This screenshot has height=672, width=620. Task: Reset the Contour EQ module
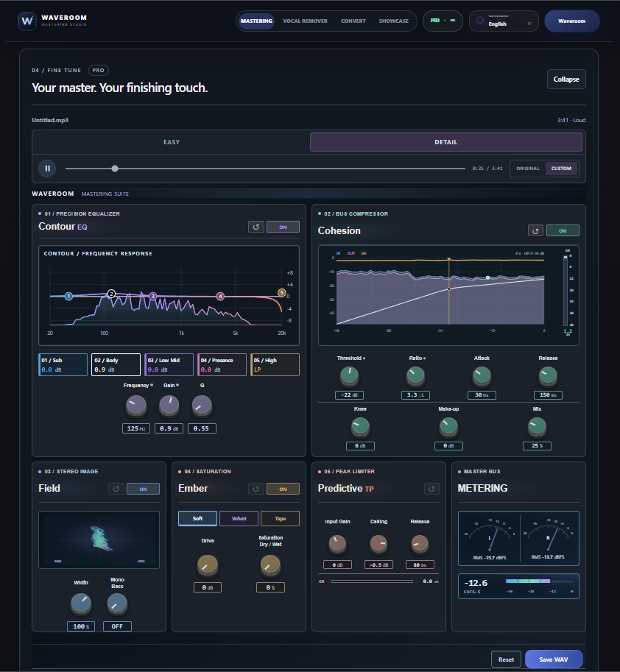(256, 227)
